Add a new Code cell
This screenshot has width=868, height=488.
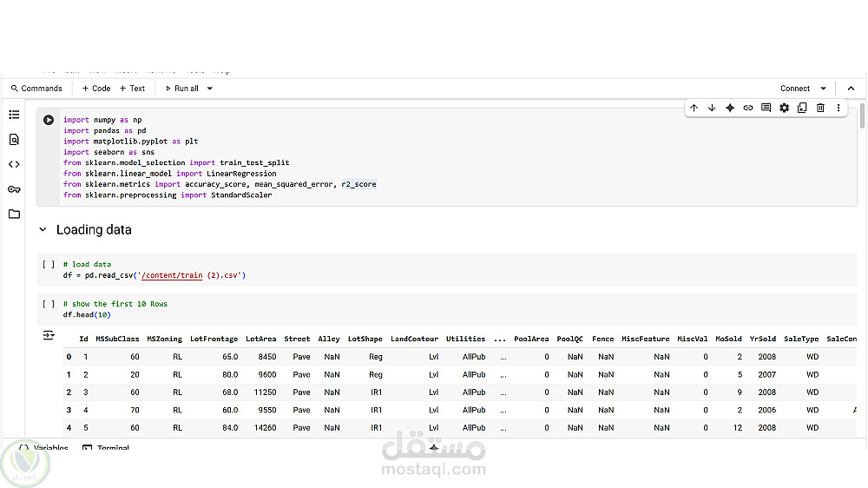click(x=96, y=89)
